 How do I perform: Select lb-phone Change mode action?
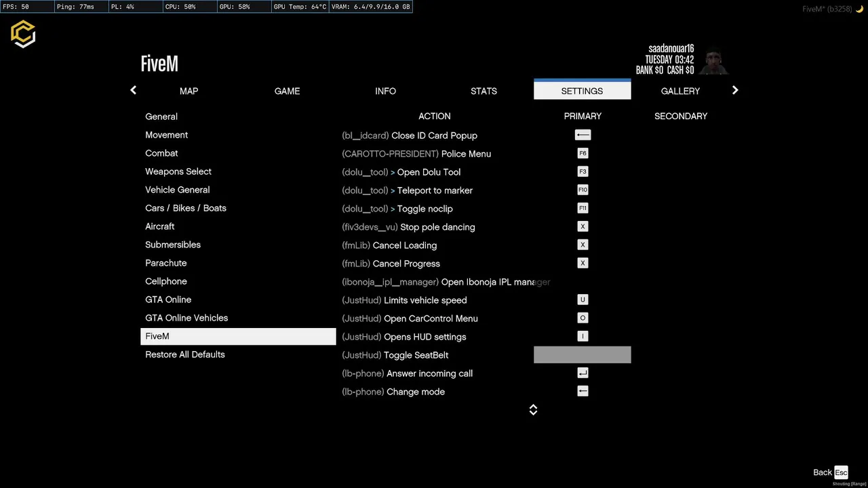point(393,392)
